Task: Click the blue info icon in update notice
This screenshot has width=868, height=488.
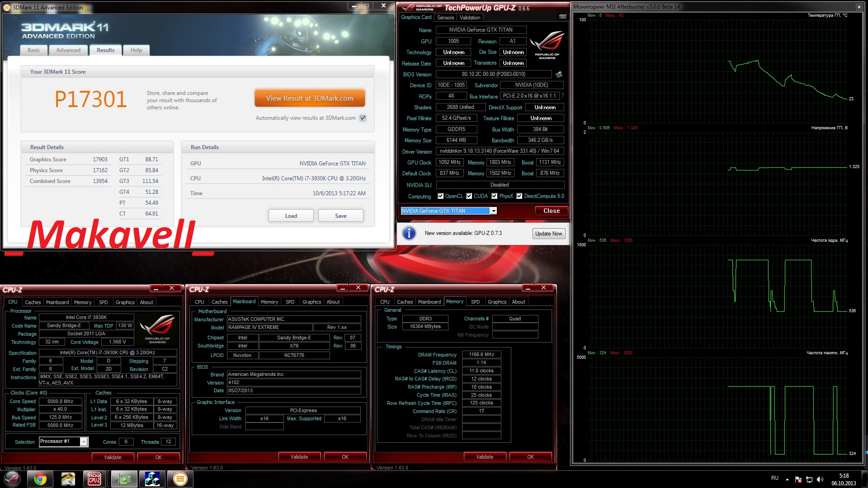Action: [409, 233]
